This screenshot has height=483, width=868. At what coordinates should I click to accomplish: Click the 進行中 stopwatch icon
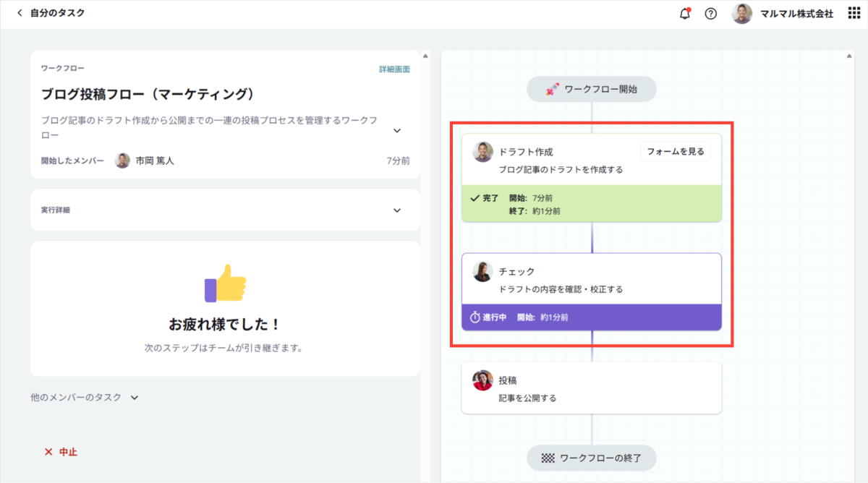tap(475, 317)
